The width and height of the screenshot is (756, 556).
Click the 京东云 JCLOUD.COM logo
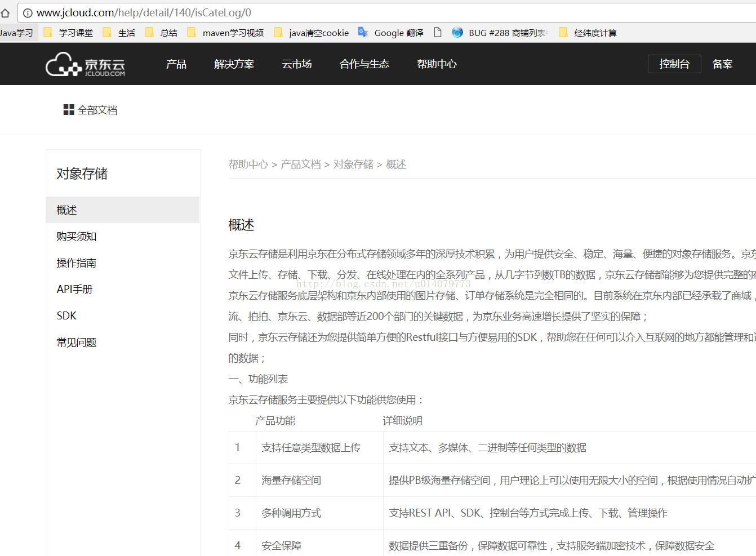click(x=85, y=65)
